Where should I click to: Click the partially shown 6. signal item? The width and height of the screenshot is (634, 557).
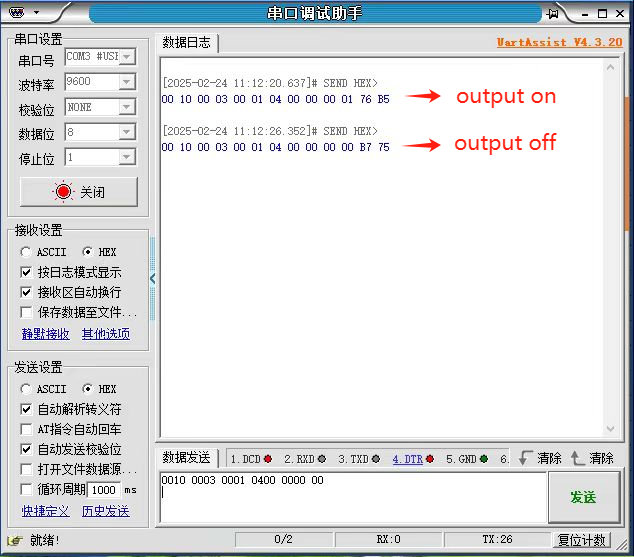pos(504,459)
